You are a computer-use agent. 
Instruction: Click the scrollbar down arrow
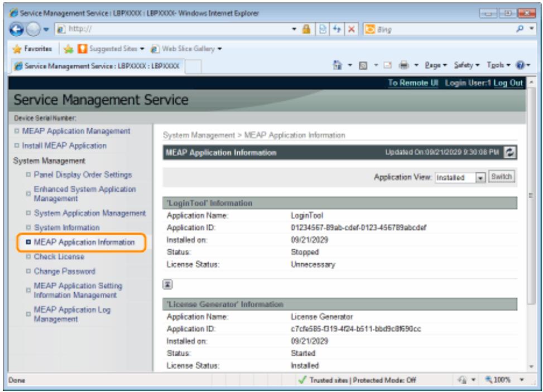(x=531, y=367)
